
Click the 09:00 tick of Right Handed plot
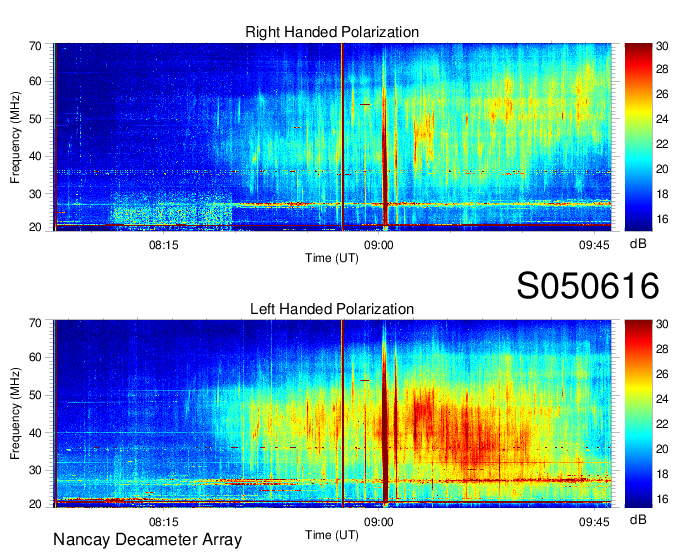point(379,245)
